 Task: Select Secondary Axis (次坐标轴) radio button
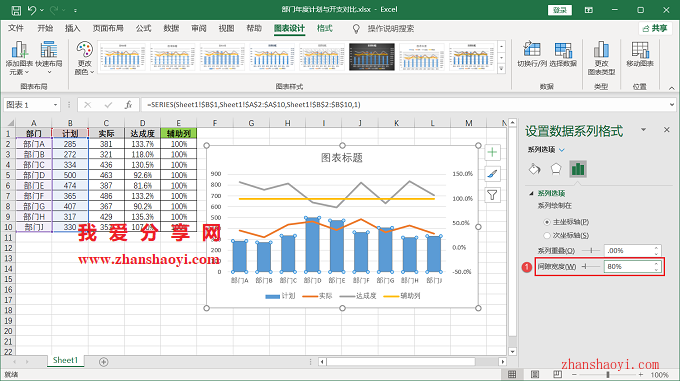tap(547, 235)
